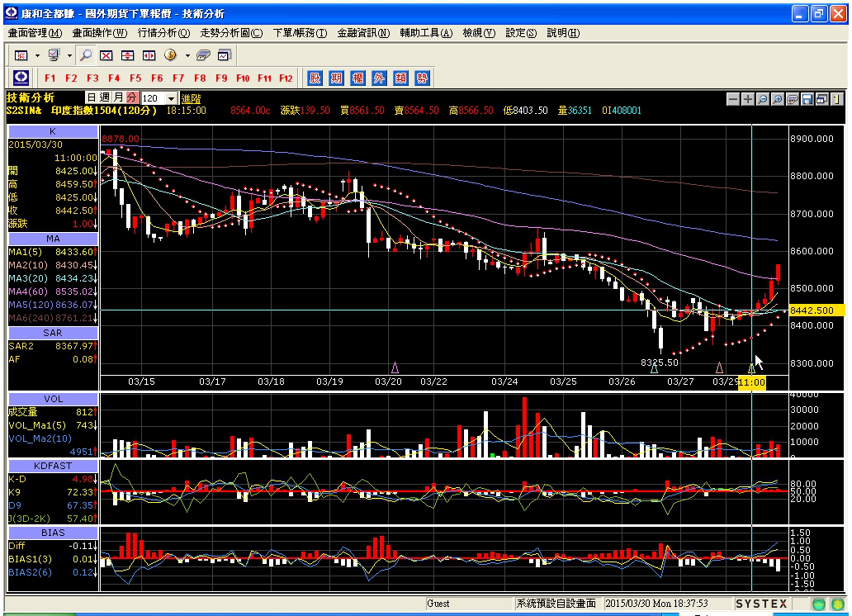Click the minus button on chart toolbar

pos(733,99)
